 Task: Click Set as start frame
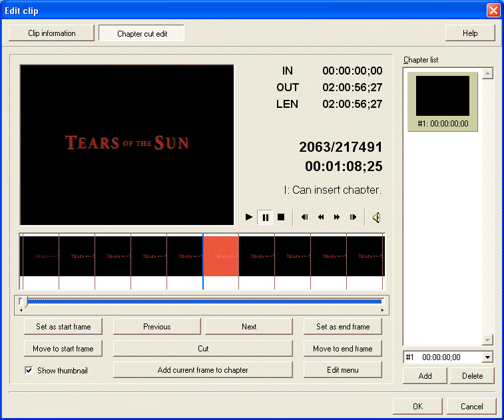tap(63, 327)
